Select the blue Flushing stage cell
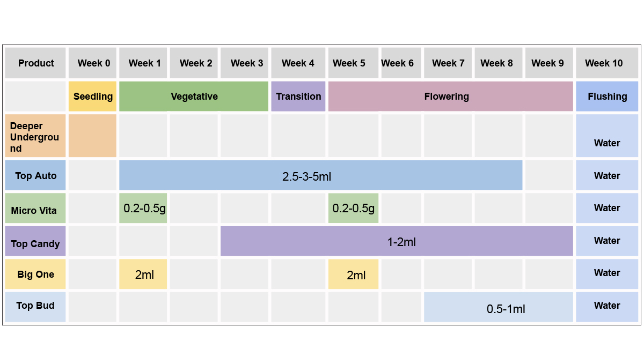 click(x=607, y=96)
